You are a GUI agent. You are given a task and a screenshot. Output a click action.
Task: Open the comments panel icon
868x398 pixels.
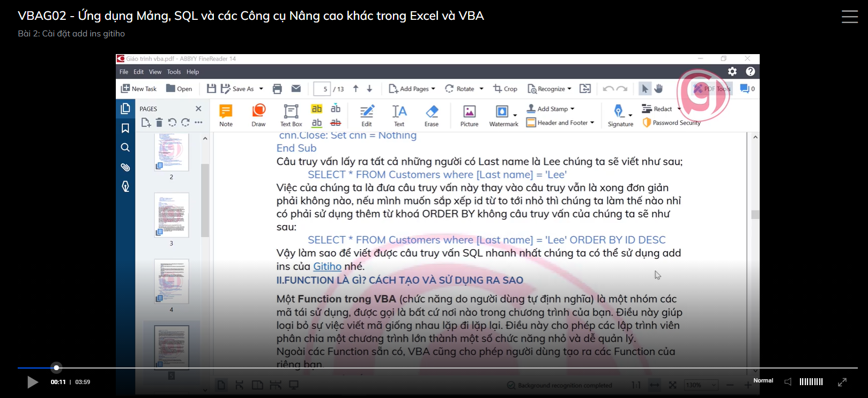pos(747,89)
